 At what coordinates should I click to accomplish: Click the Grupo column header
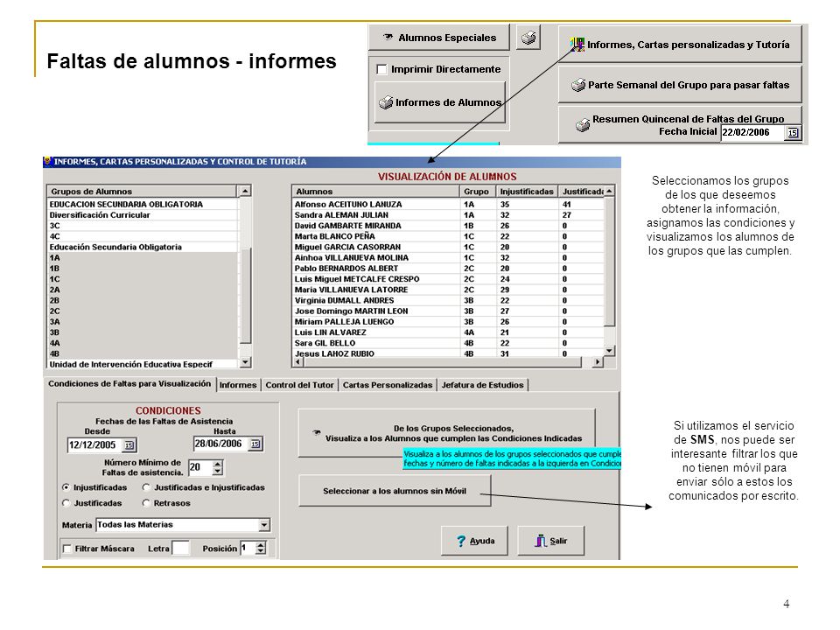click(478, 192)
